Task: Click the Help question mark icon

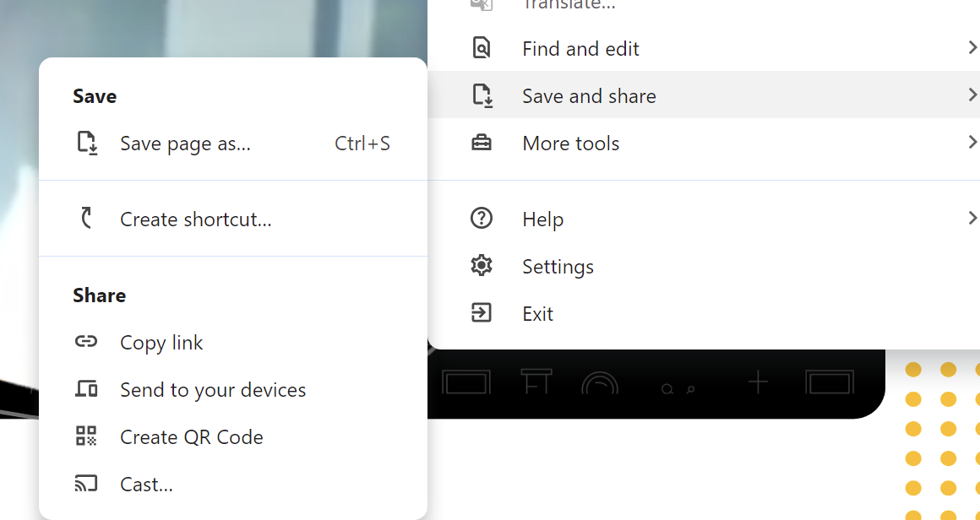Action: tap(481, 218)
